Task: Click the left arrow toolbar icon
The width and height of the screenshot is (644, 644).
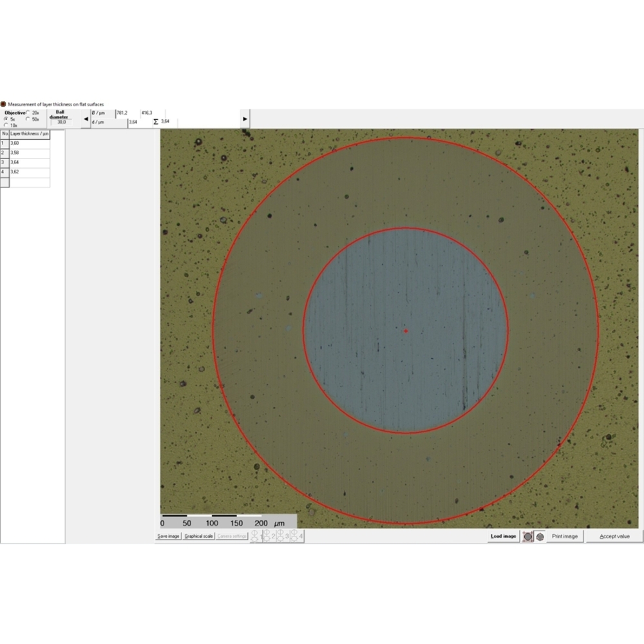Action: point(86,118)
